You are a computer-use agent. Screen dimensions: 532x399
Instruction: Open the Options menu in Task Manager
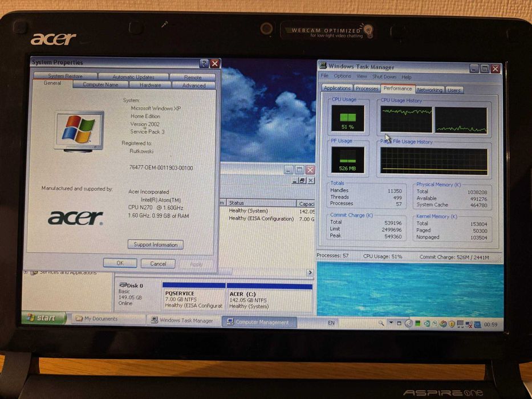pos(342,76)
